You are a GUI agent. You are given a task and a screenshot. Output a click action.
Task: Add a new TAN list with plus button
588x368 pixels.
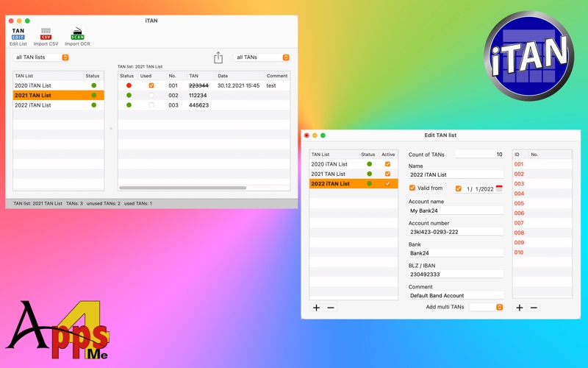[x=317, y=308]
